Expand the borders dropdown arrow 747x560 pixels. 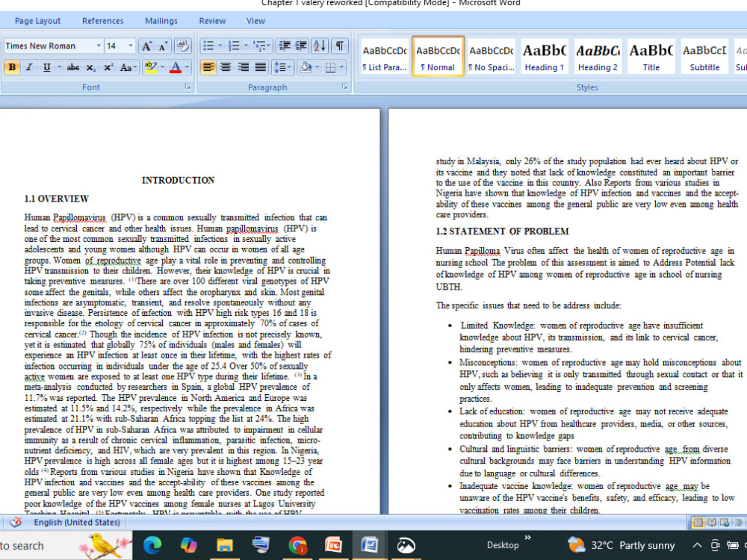tap(342, 67)
